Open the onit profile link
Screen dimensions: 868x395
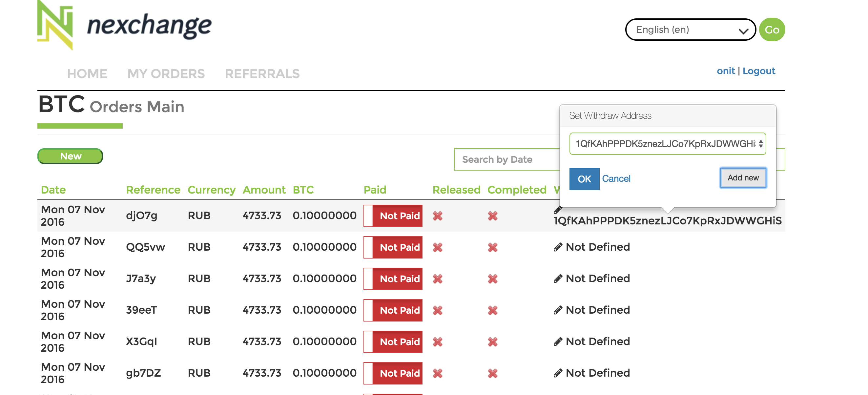tap(726, 71)
